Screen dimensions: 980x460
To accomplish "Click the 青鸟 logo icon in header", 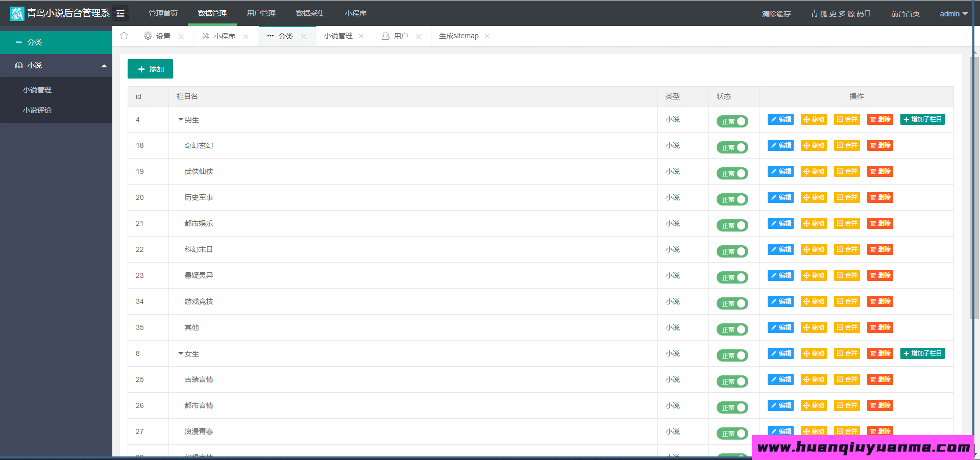I will (17, 13).
